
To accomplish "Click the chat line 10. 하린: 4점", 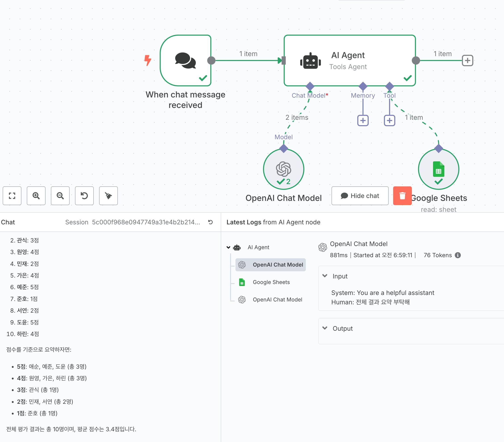I will (23, 334).
